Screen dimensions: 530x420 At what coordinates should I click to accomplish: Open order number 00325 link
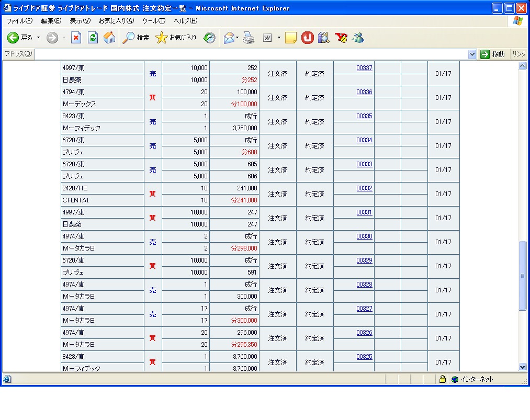[x=364, y=357]
